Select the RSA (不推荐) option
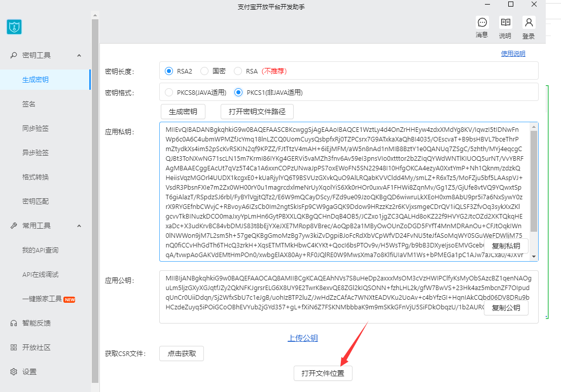 237,71
